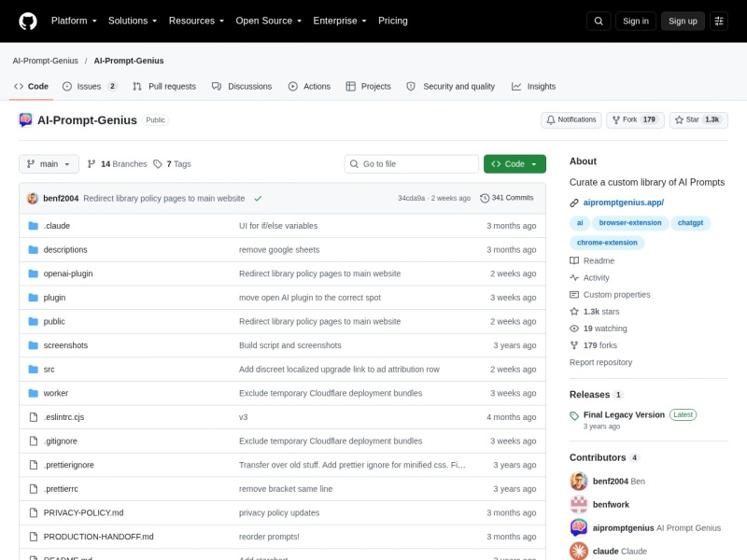Click the Go to file search field
The height and width of the screenshot is (560, 747).
pyautogui.click(x=411, y=164)
